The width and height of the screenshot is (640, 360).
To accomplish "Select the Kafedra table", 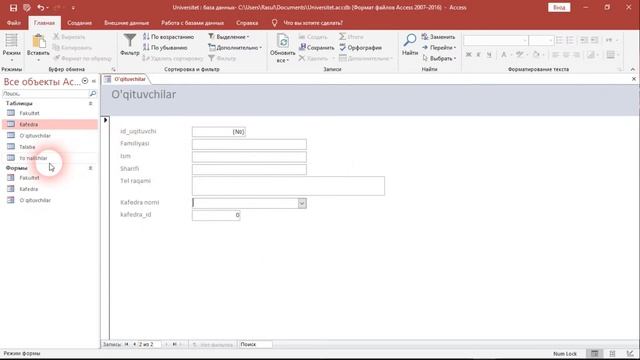I will (x=50, y=124).
